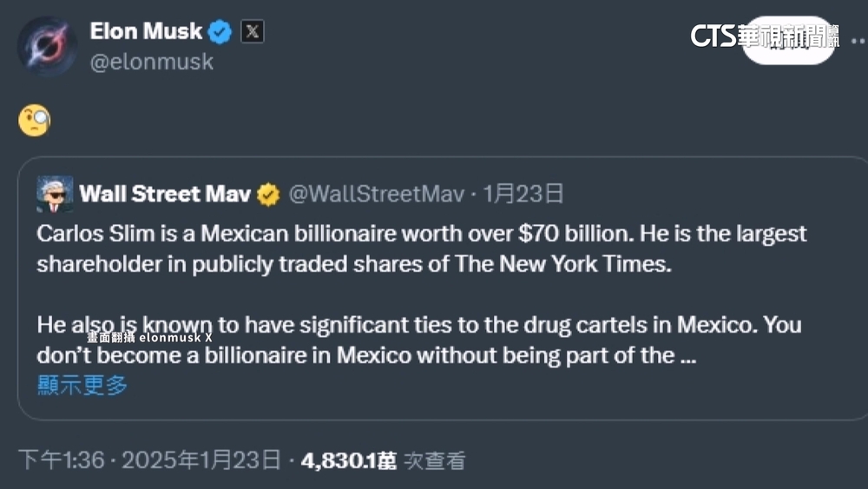Open the Elon Musk display name
Screen dimensions: 868x489
(x=146, y=32)
